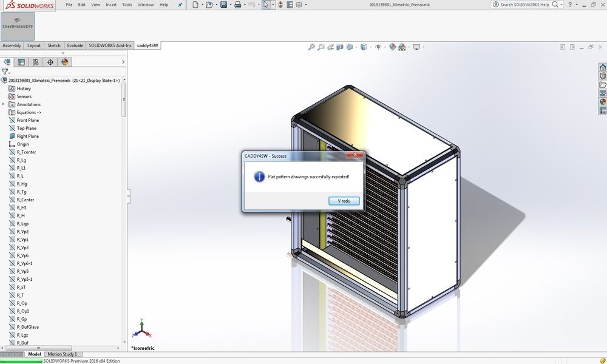The image size is (607, 364).
Task: Click the Save icon in top toolbar
Action: pyautogui.click(x=223, y=5)
